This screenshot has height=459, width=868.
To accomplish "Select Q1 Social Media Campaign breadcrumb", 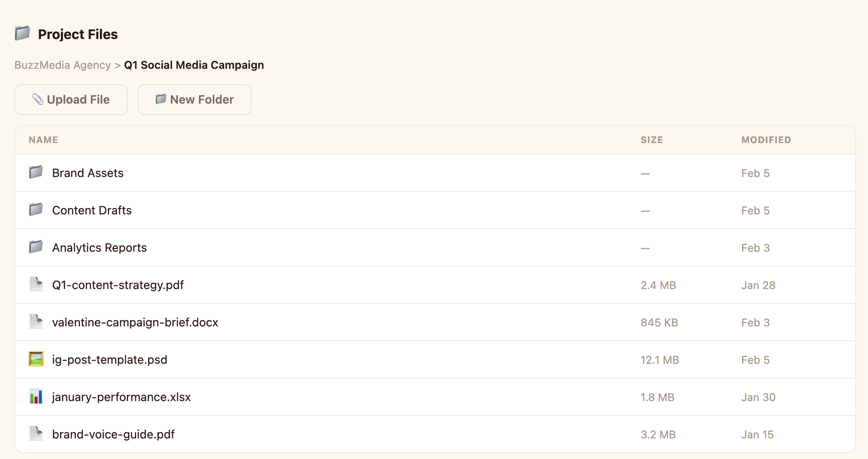I will pos(194,65).
